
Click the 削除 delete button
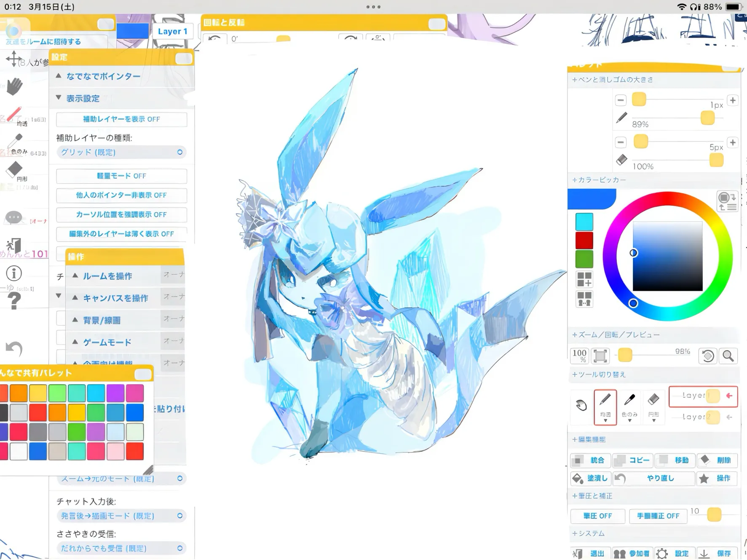pyautogui.click(x=717, y=461)
